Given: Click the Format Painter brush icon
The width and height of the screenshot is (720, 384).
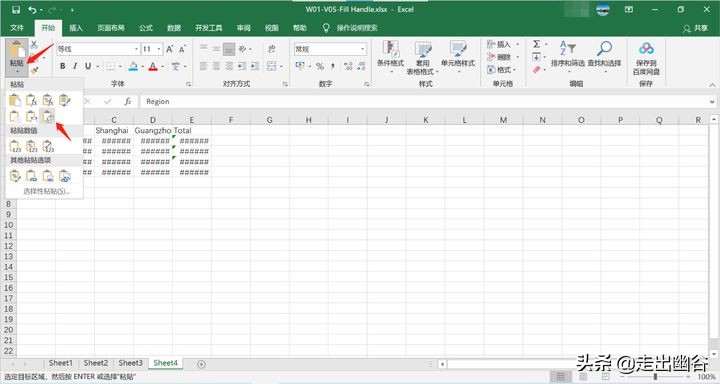Looking at the screenshot, I should click(x=34, y=70).
